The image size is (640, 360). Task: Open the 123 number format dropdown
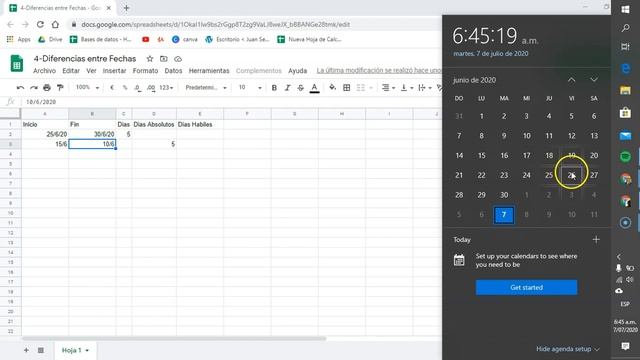click(166, 88)
